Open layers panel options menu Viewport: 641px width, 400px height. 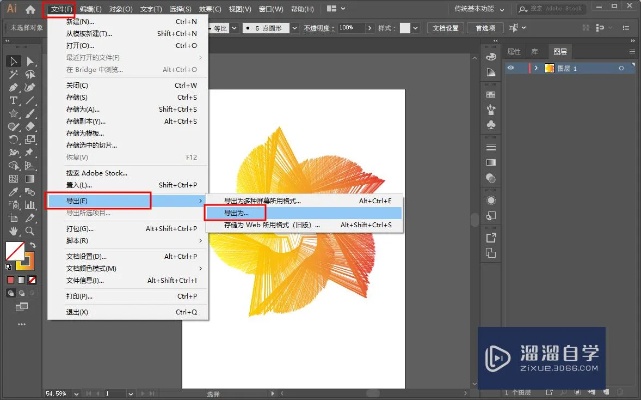pos(632,52)
